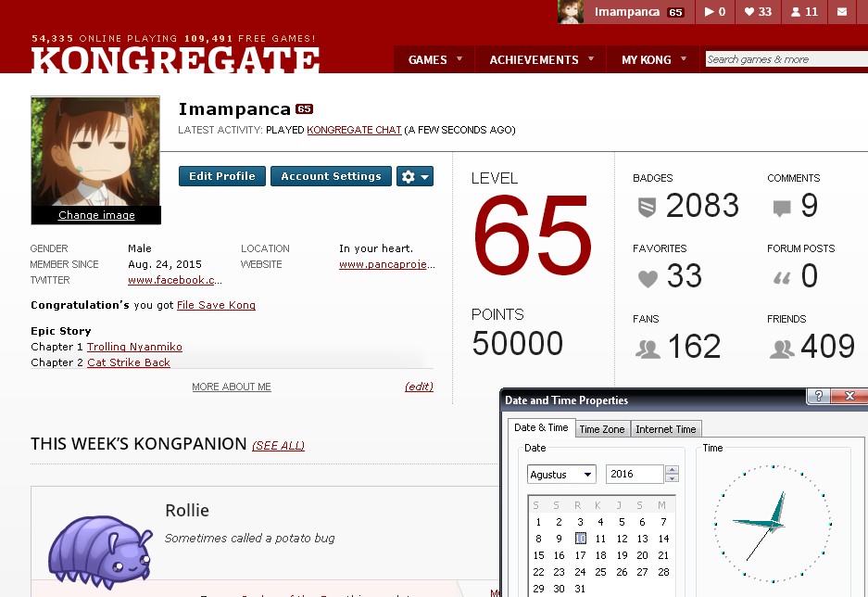The height and width of the screenshot is (597, 868).
Task: Select day 24 in the calendar
Action: click(580, 572)
